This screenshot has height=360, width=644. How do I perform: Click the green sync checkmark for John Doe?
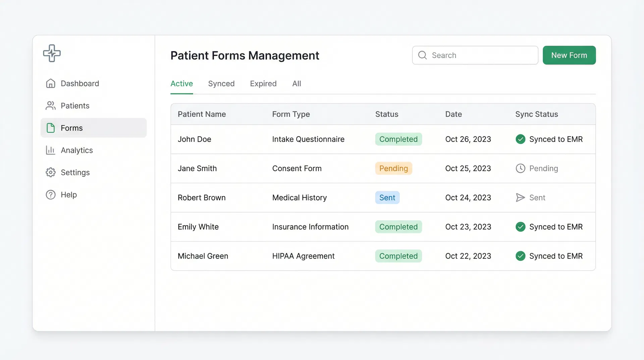(x=521, y=139)
